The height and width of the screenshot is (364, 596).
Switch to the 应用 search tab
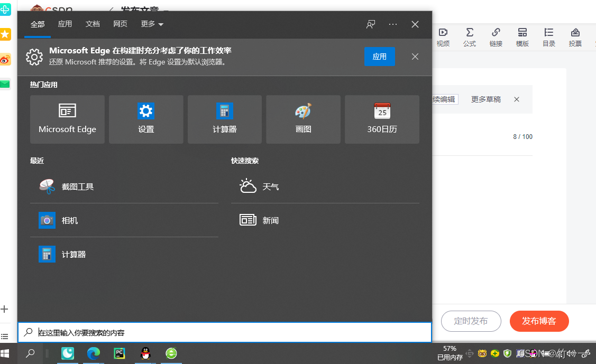[65, 24]
